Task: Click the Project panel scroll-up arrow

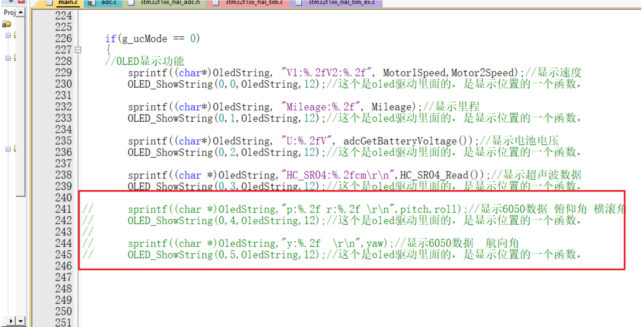Action: coord(21,12)
